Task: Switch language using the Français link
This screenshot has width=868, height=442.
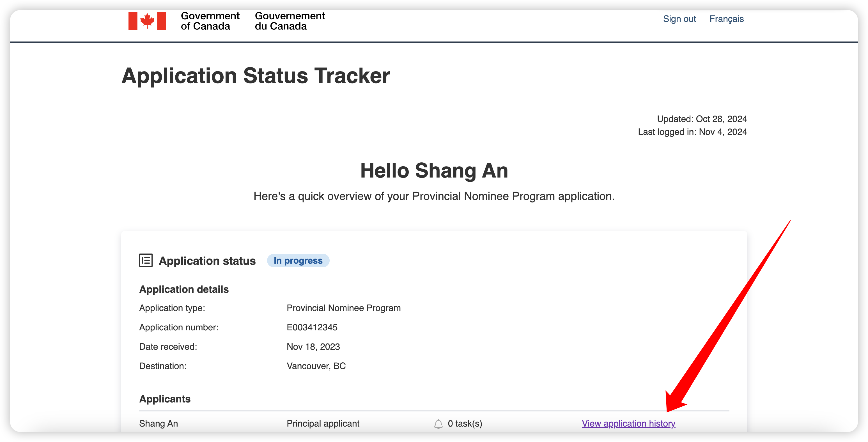Action: pyautogui.click(x=727, y=19)
